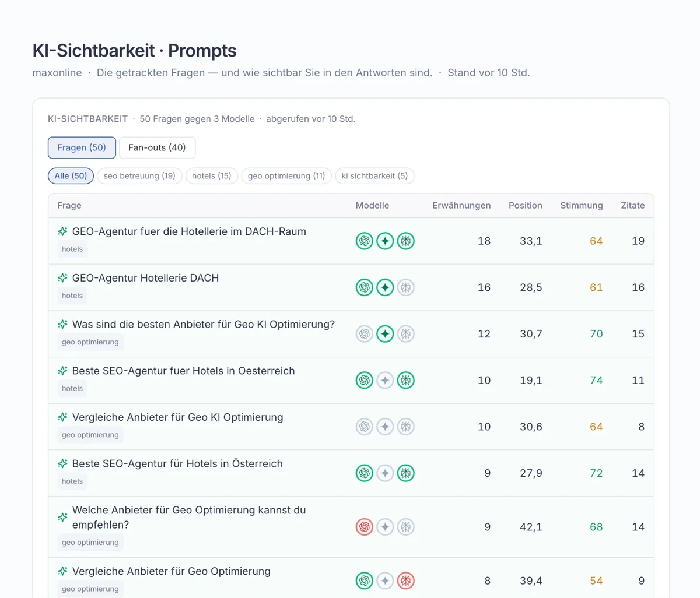
Task: Click Gemini icon in 'Hotels in Österreich' row
Action: click(385, 473)
